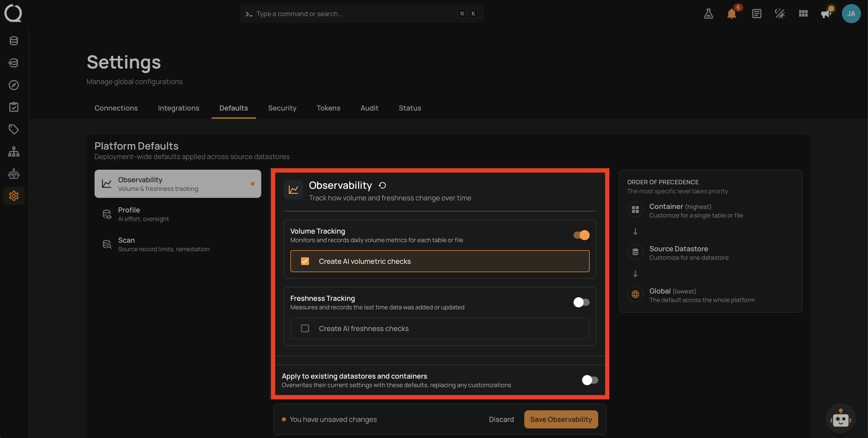Focus the command search field

tap(362, 14)
